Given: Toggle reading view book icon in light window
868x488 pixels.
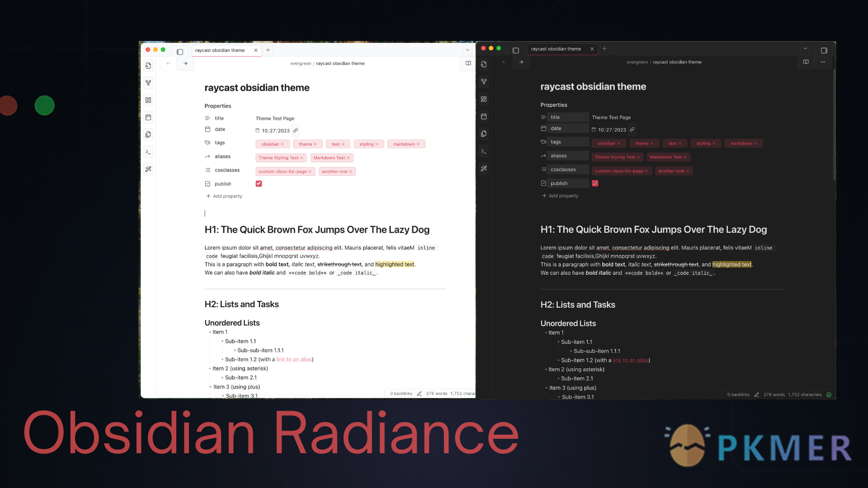Looking at the screenshot, I should (x=468, y=63).
